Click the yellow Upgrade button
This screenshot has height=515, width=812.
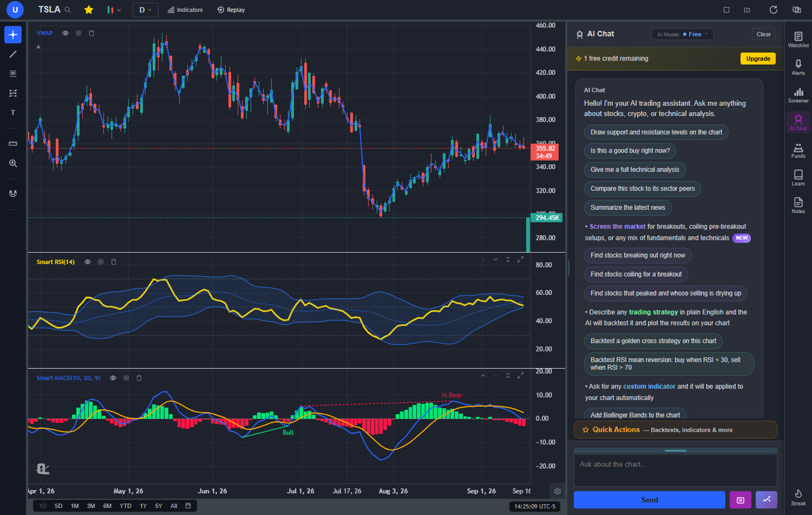(x=758, y=58)
